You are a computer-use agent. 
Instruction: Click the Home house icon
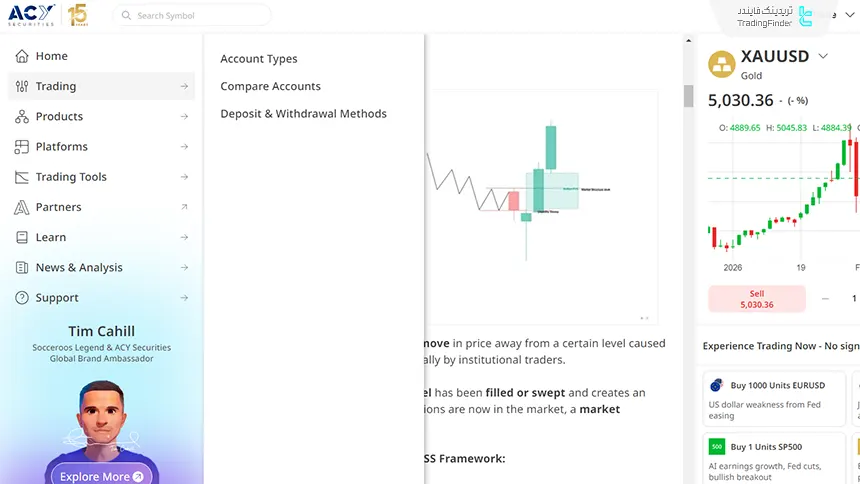21,56
